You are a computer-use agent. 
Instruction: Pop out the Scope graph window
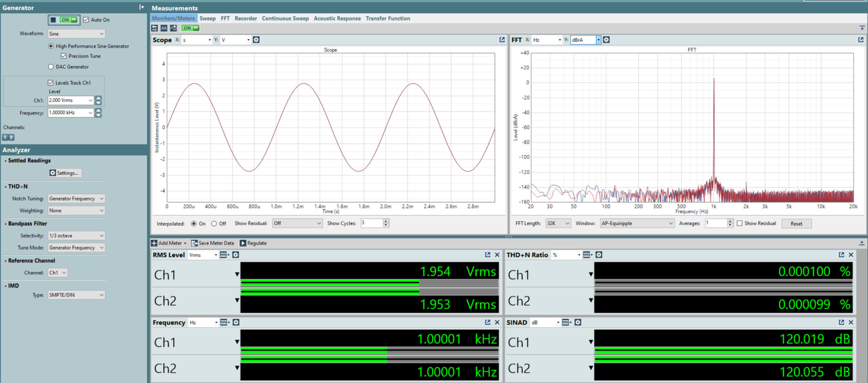(x=502, y=40)
